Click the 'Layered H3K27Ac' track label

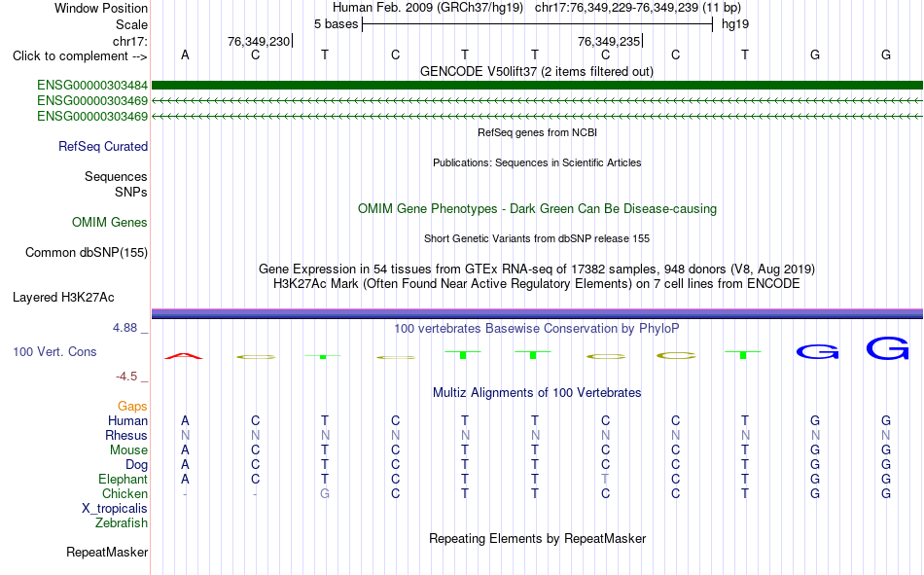coord(63,298)
